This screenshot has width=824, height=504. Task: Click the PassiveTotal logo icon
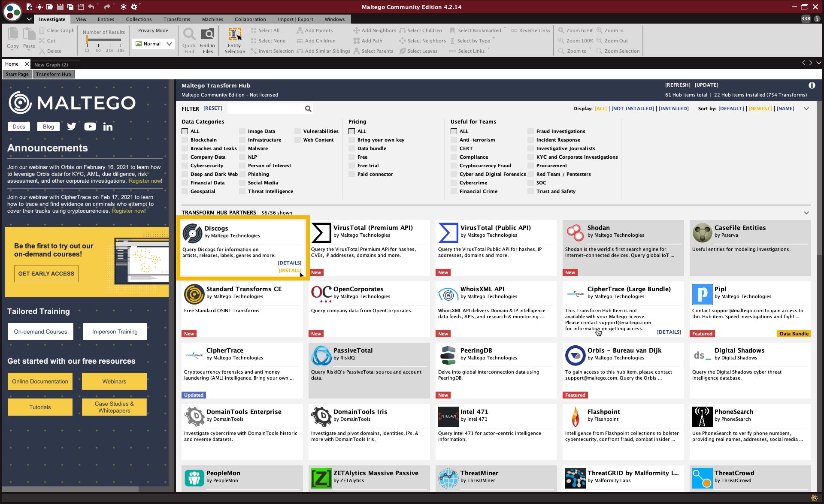click(321, 356)
